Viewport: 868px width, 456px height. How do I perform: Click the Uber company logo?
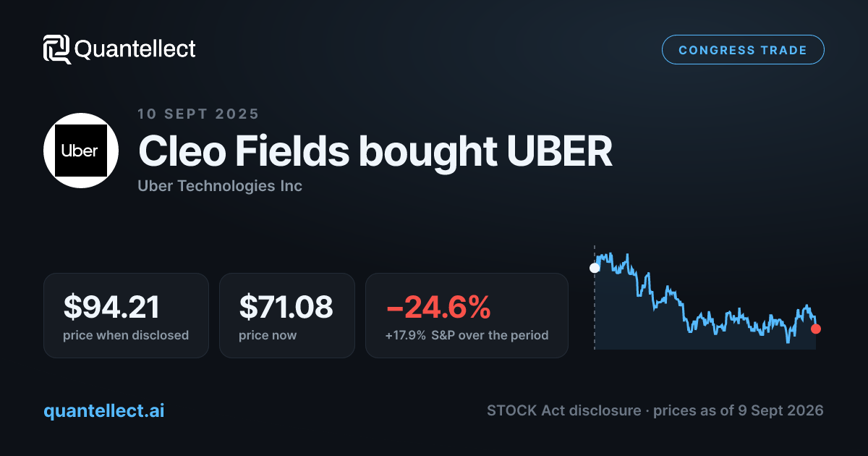click(x=81, y=151)
